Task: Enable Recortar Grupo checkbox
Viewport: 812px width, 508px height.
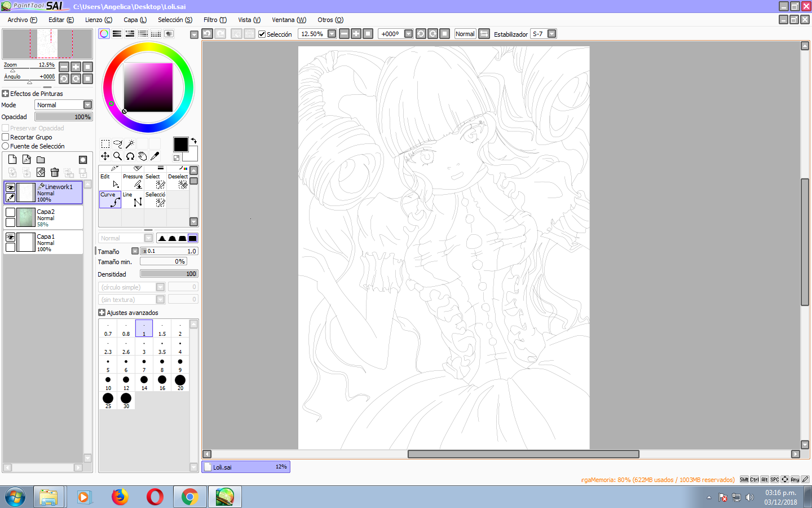Action: (6, 137)
